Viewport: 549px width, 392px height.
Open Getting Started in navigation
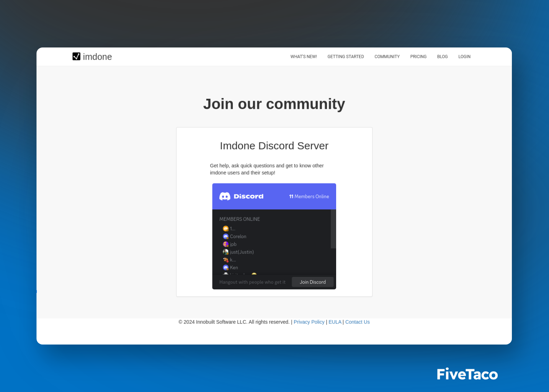tap(346, 57)
